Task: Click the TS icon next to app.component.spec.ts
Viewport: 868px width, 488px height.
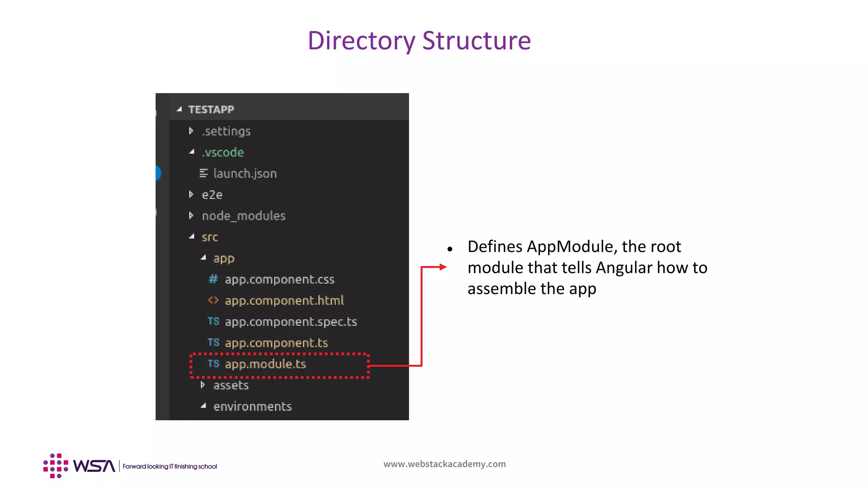Action: tap(213, 322)
